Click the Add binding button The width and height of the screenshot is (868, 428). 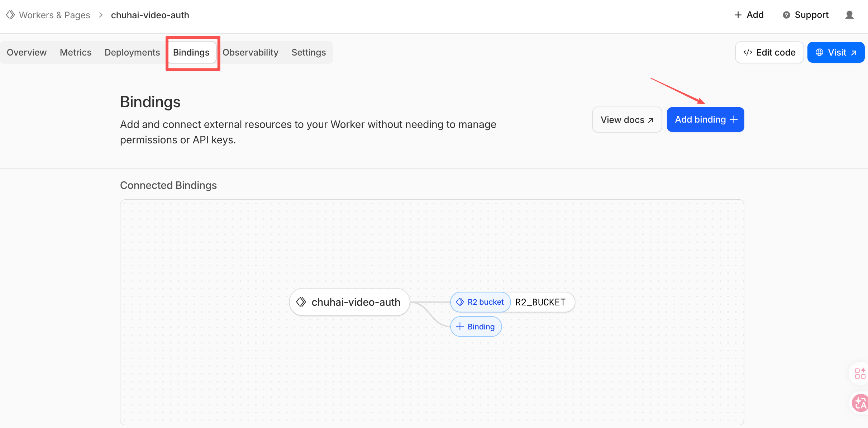[x=705, y=119]
